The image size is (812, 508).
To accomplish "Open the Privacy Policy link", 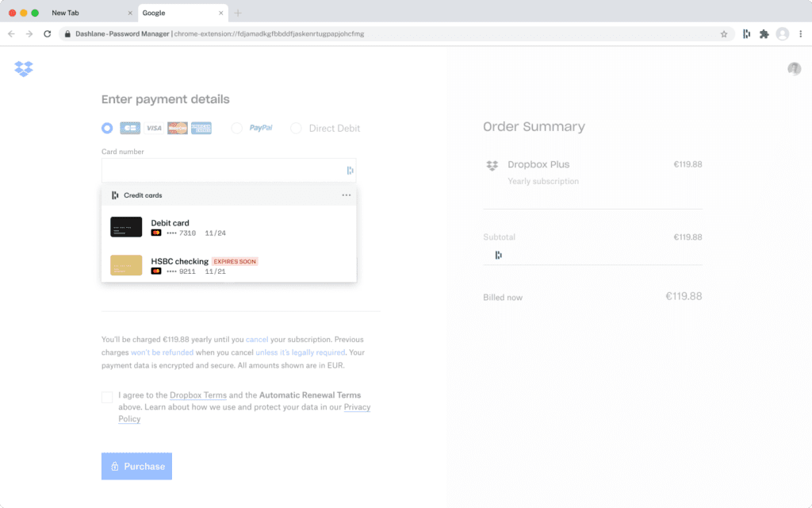I will coord(357,406).
